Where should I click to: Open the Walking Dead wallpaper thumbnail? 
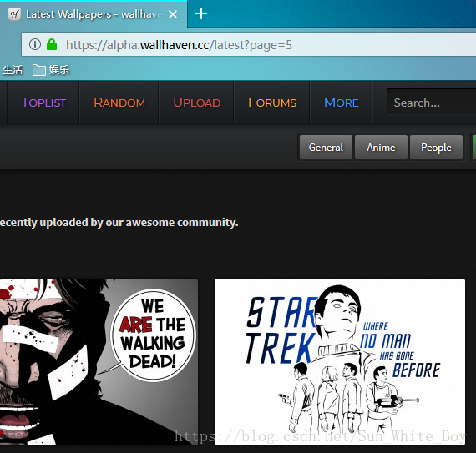(x=99, y=362)
